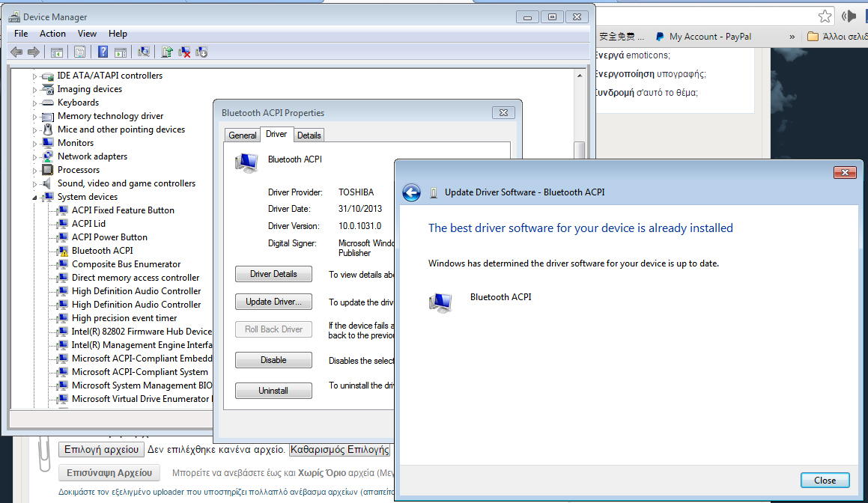The height and width of the screenshot is (503, 868).
Task: Click the browser speaker extension icon
Action: (x=849, y=16)
